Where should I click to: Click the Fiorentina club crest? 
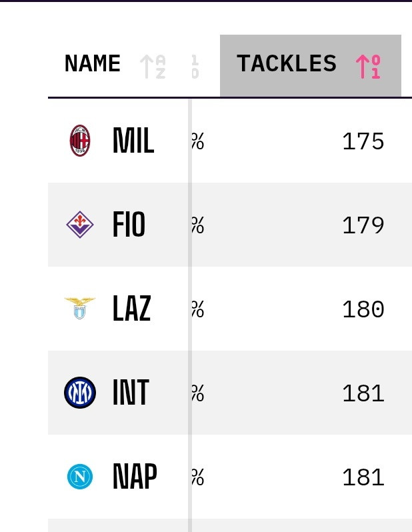click(80, 225)
